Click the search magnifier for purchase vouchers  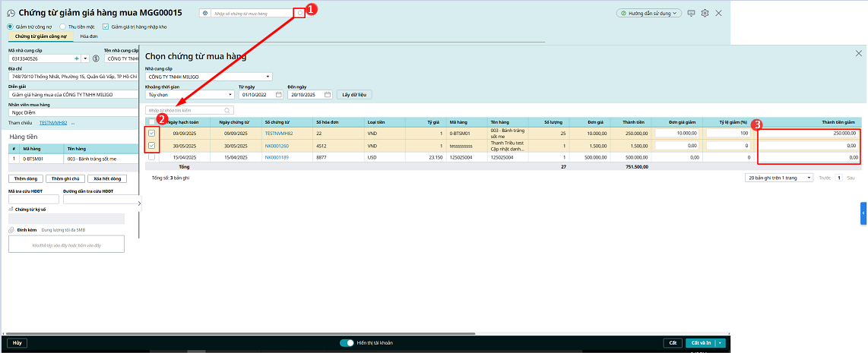[300, 13]
